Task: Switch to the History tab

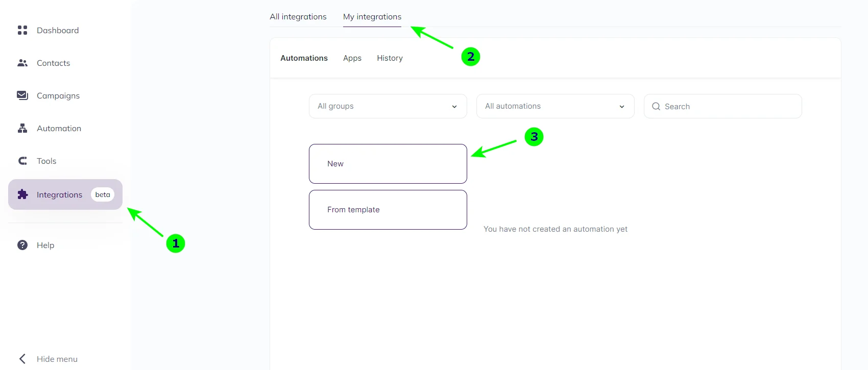Action: (x=390, y=58)
